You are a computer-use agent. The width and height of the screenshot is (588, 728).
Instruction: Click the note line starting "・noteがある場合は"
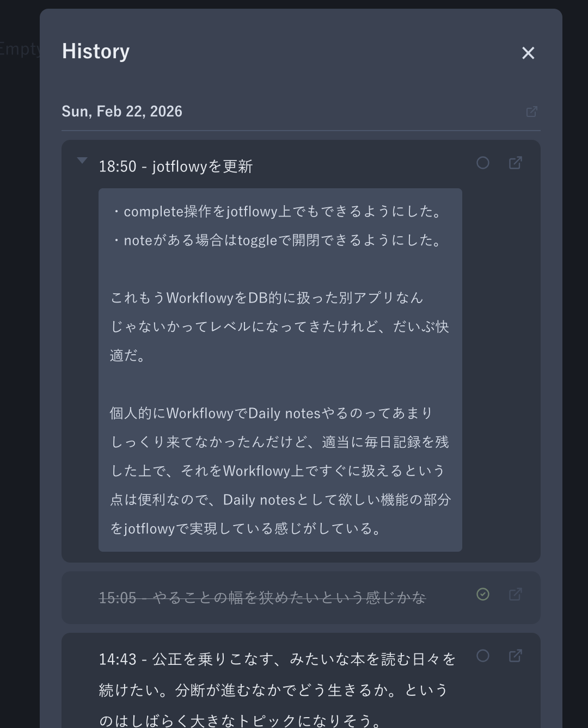[x=278, y=240]
